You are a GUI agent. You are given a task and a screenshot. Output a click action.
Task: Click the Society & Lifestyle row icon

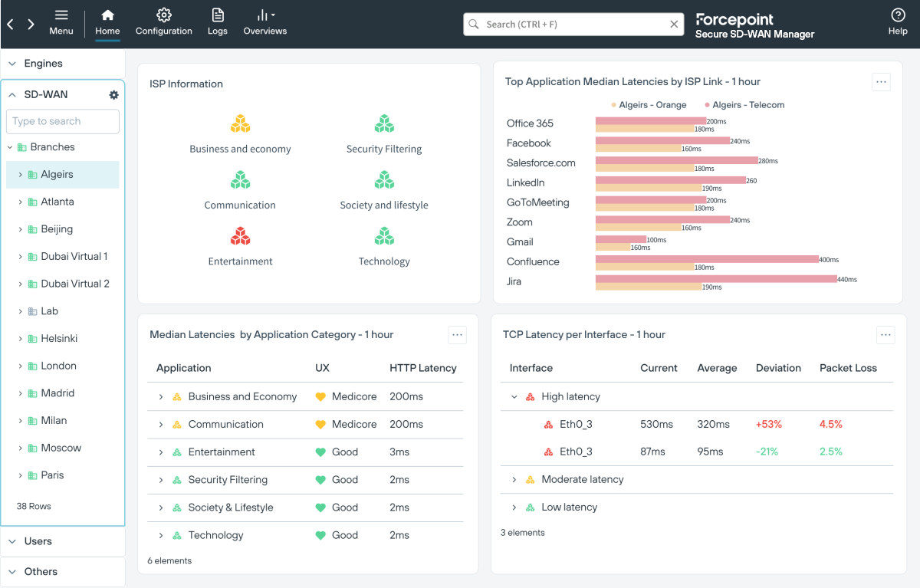coord(177,508)
